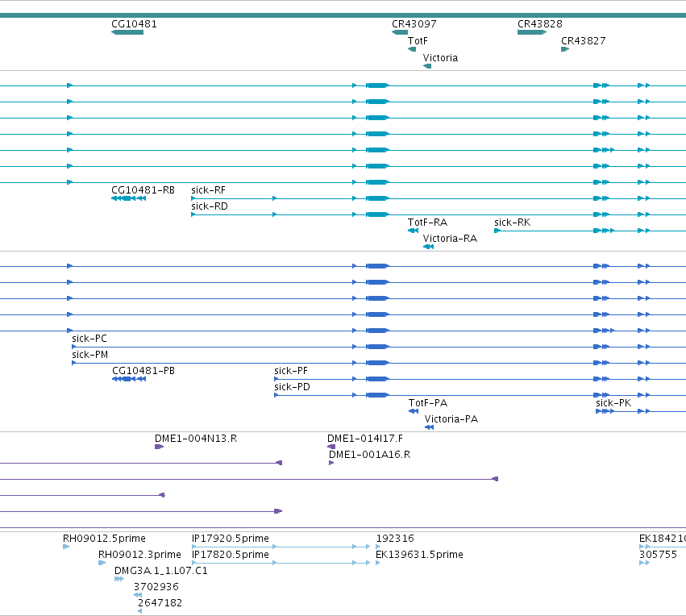Select the sick-PM start arrow glyph

click(x=74, y=363)
